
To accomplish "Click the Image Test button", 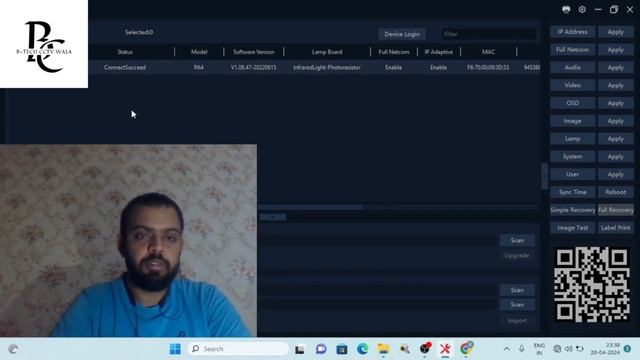I will point(572,228).
